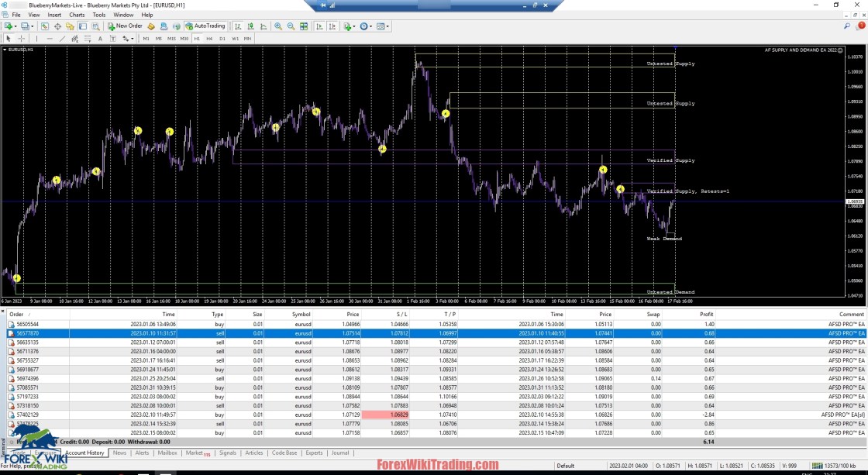The height and width of the screenshot is (475, 868).
Task: Click the 'Default' profile in status bar
Action: 565,466
